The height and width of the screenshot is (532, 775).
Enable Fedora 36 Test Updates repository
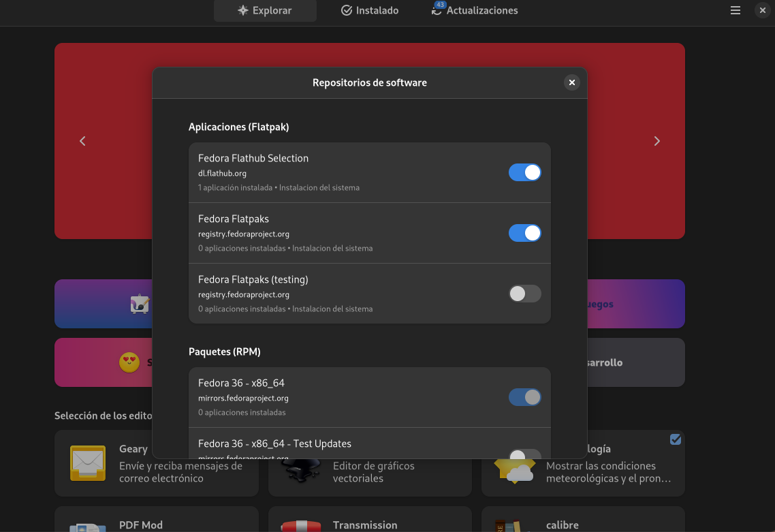[524, 454]
